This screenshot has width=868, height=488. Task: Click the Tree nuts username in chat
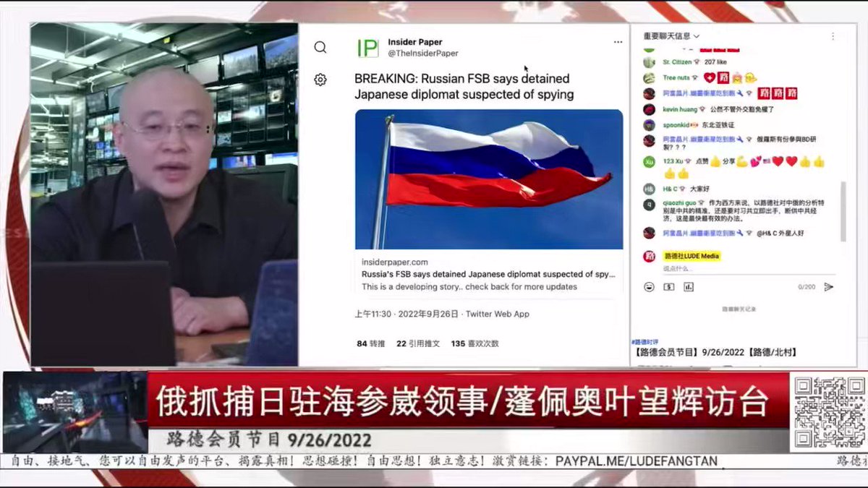point(676,77)
